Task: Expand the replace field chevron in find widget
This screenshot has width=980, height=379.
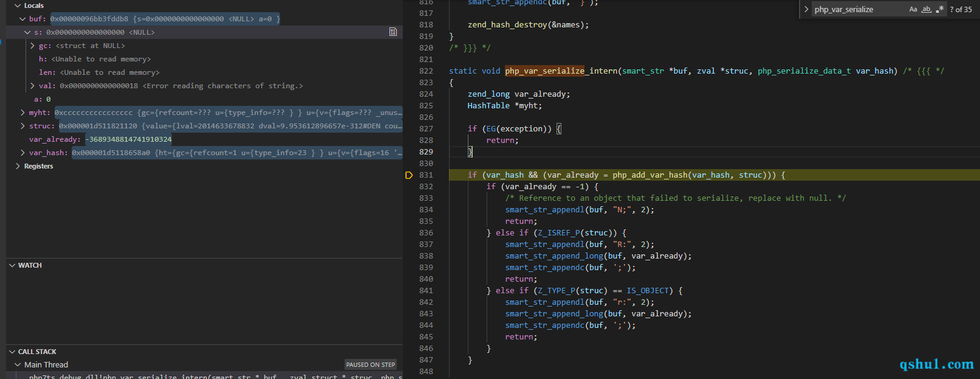Action: (x=806, y=9)
